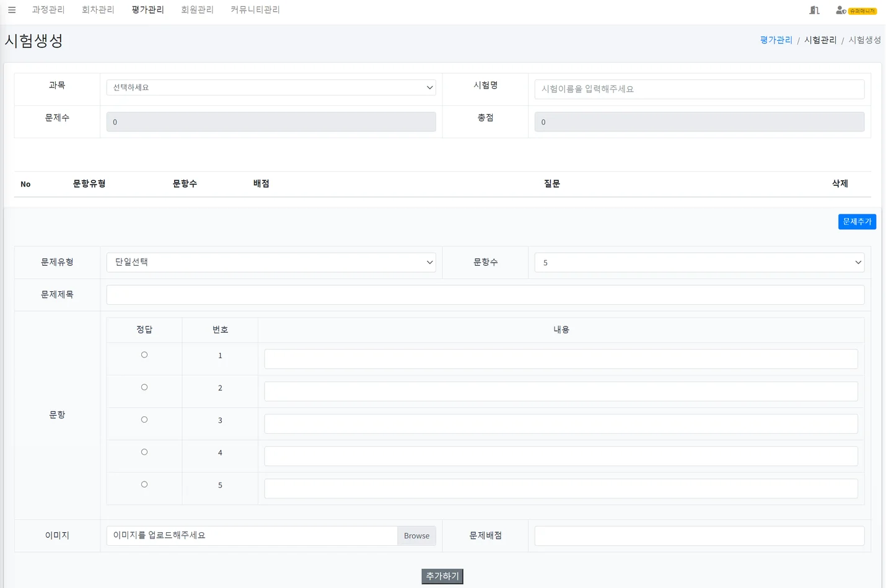
Task: Focus the content field for option 5
Action: (x=561, y=488)
